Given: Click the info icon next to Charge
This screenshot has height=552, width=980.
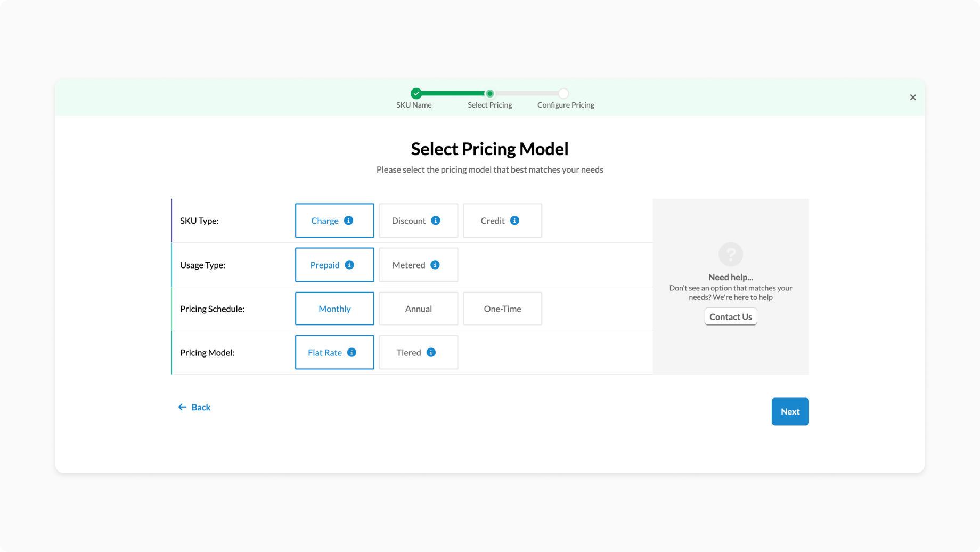Looking at the screenshot, I should click(348, 221).
